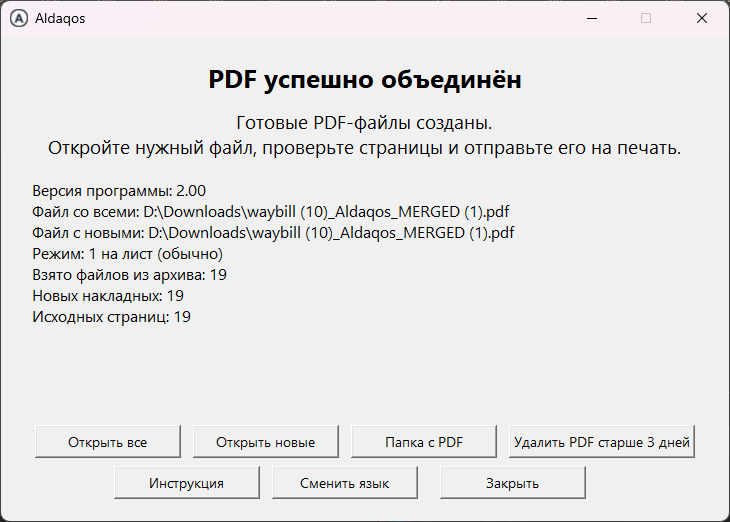Viewport: 730px width, 522px height.
Task: Minimize the Aldaqos window
Action: click(x=592, y=19)
